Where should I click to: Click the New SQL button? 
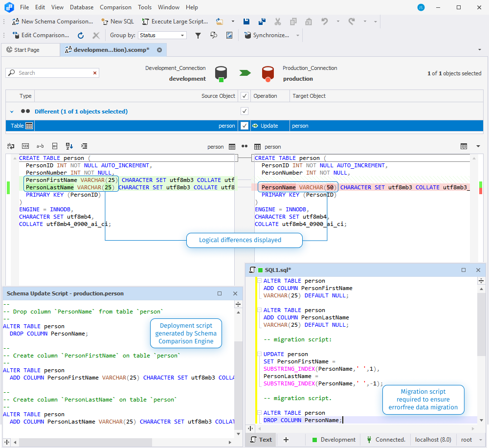point(117,22)
